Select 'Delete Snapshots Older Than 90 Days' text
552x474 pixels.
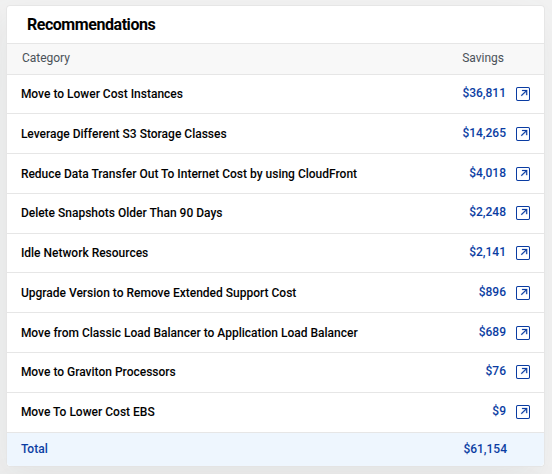click(x=122, y=213)
